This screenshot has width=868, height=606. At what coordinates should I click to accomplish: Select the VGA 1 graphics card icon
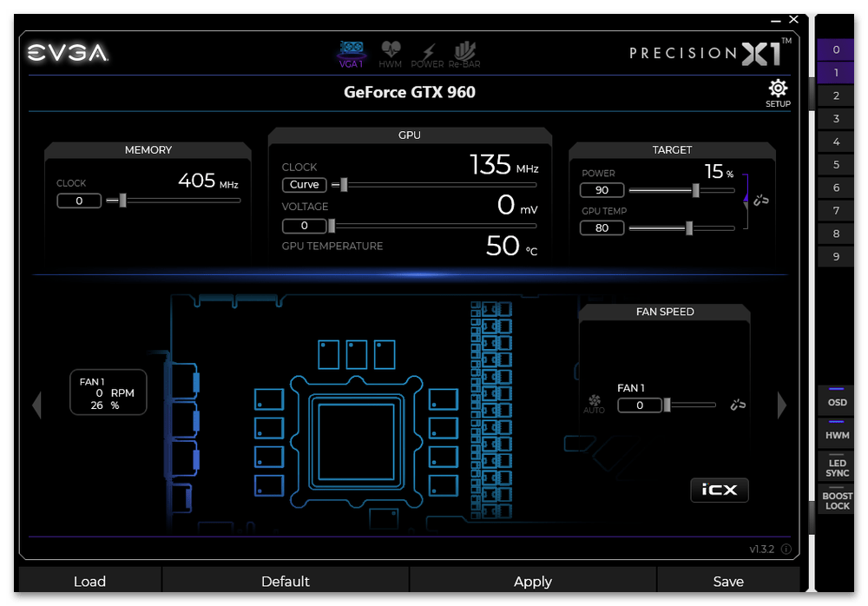pyautogui.click(x=351, y=54)
